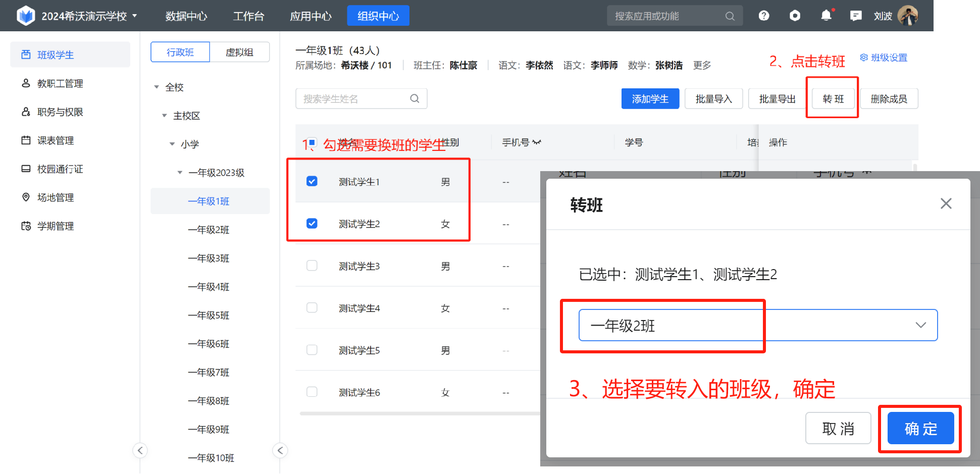Click the top search magnifier icon

click(730, 16)
